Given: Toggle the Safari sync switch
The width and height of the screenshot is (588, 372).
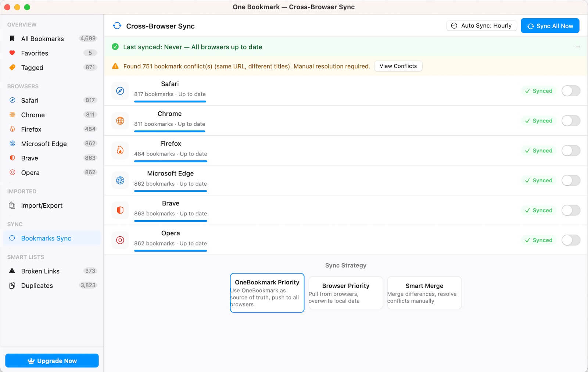Looking at the screenshot, I should (x=571, y=91).
